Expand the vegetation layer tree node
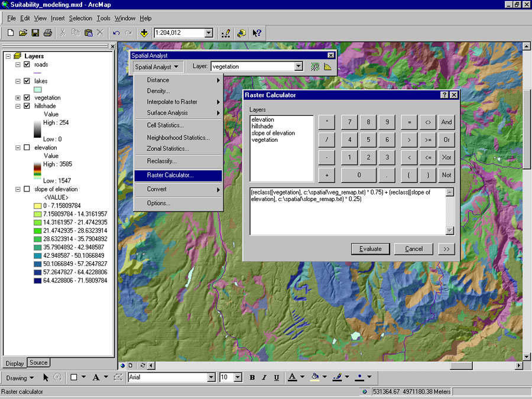 [18, 98]
